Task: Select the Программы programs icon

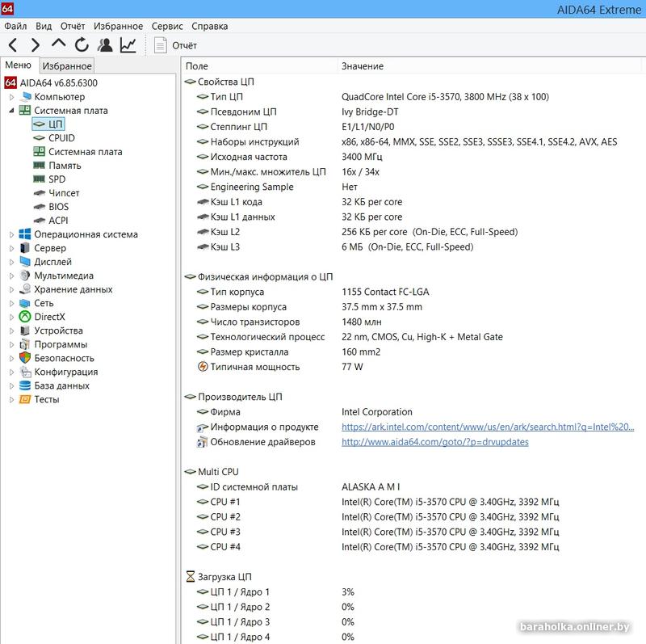Action: [25, 344]
